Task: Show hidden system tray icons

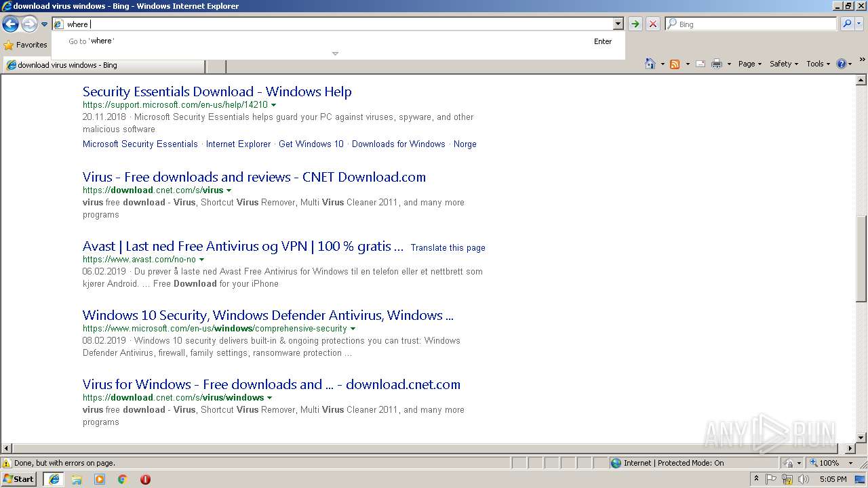Action: pos(757,479)
